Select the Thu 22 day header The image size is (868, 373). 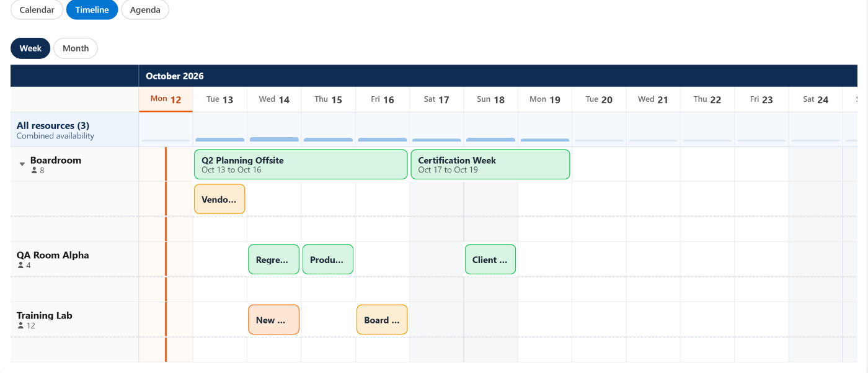707,99
